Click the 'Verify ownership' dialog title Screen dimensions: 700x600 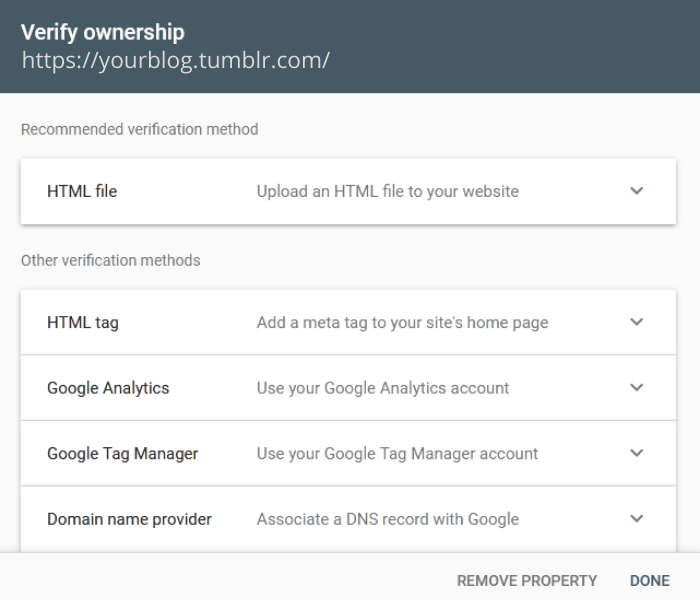tap(102, 31)
